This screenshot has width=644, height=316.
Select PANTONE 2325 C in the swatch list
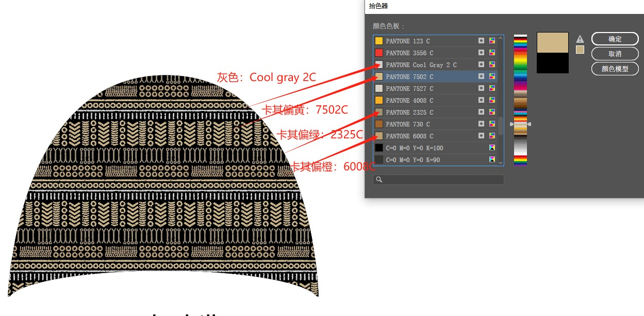tap(435, 112)
